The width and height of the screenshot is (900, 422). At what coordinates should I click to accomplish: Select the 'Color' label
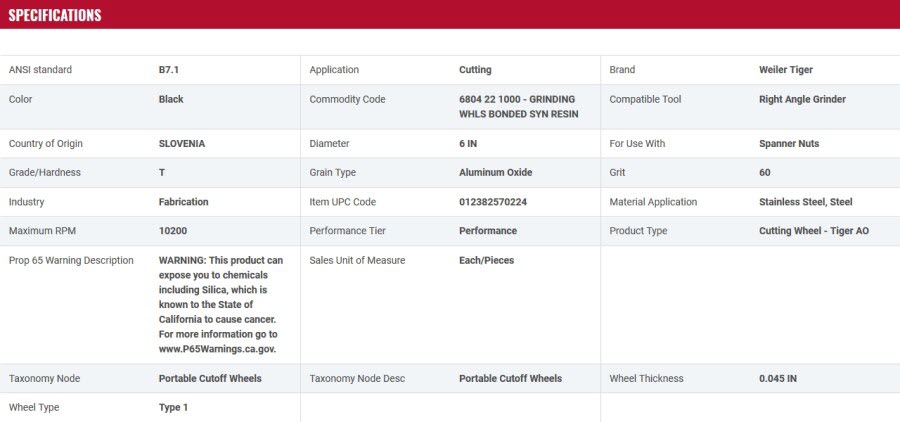21,99
